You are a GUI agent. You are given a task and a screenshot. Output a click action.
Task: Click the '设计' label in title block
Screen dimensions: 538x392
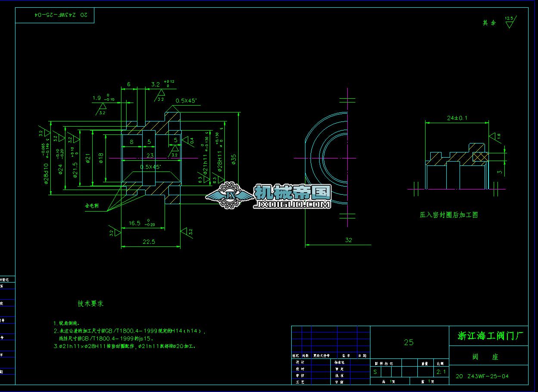tap(300, 362)
